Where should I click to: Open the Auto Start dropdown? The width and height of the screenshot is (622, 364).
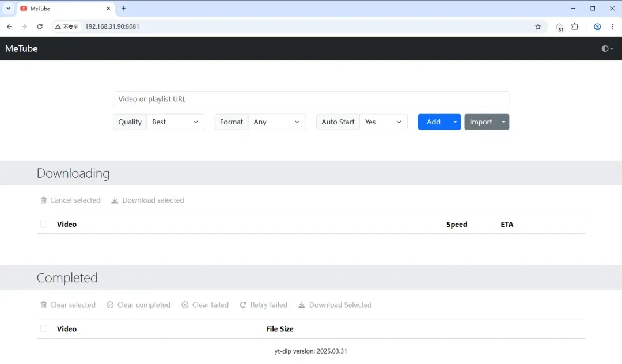pos(384,122)
